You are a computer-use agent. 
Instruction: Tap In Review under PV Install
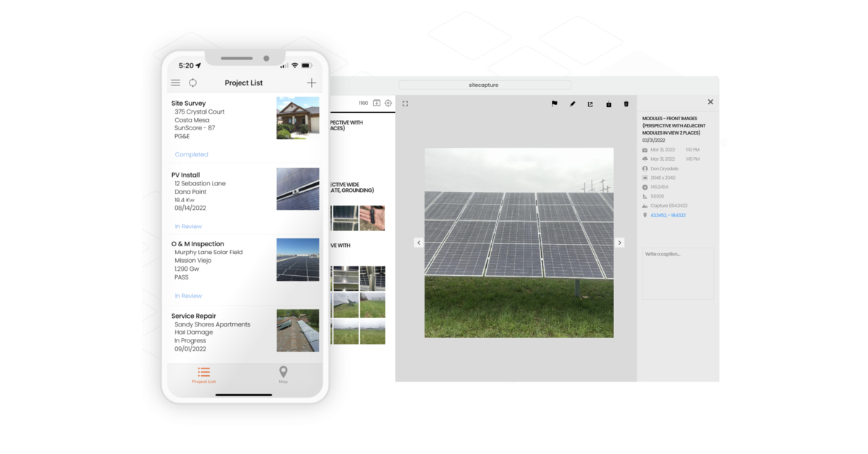pos(188,226)
